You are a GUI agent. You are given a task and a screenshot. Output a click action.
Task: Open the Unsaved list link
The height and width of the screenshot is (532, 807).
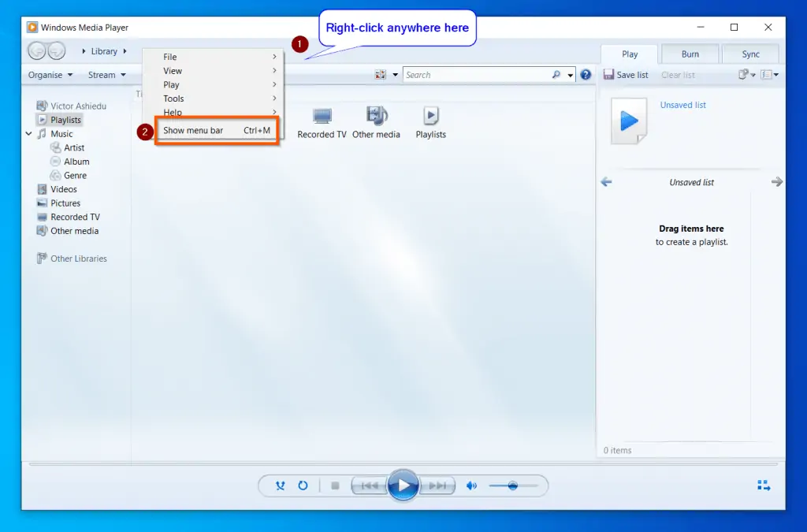click(x=682, y=105)
